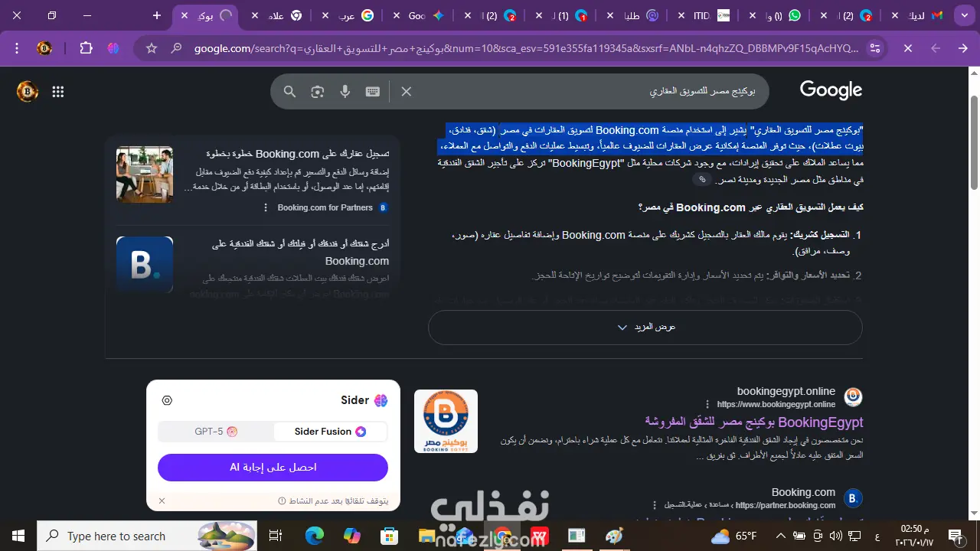Viewport: 980px width, 551px height.
Task: Click the Google logo
Action: (831, 91)
